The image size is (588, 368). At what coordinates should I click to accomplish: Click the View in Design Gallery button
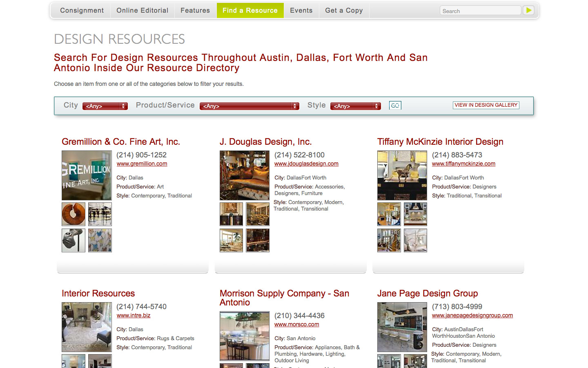pyautogui.click(x=486, y=105)
